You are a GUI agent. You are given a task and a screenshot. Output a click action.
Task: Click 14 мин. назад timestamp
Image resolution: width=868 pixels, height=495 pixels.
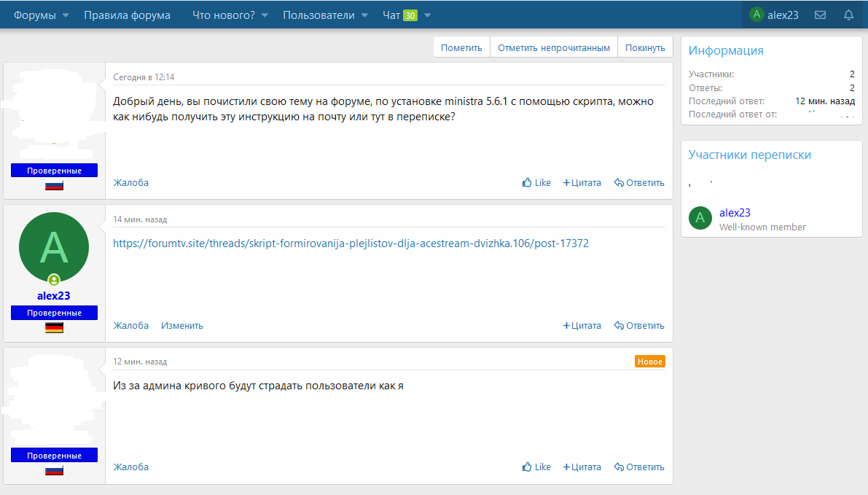click(x=140, y=219)
